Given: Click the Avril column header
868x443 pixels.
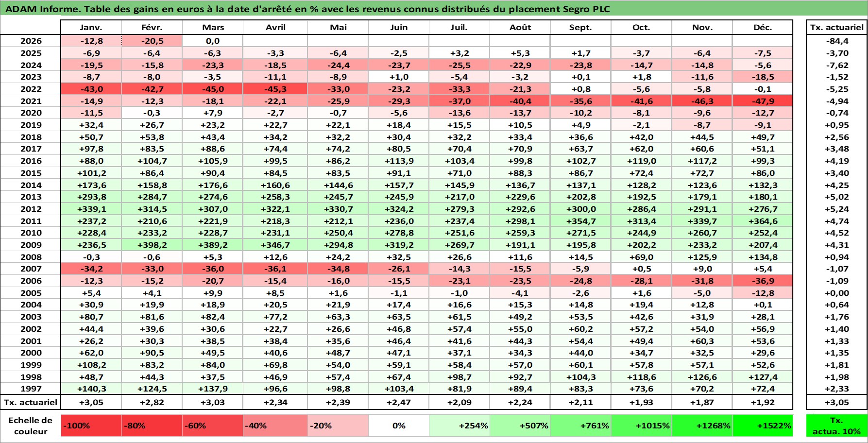Looking at the screenshot, I should point(275,27).
